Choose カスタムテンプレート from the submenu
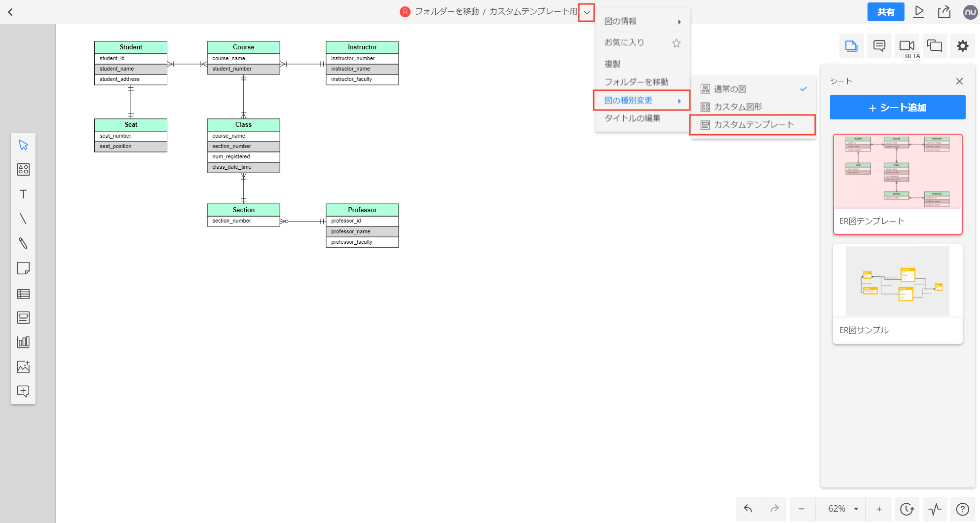Screen dimensions: 980x523 click(x=753, y=125)
